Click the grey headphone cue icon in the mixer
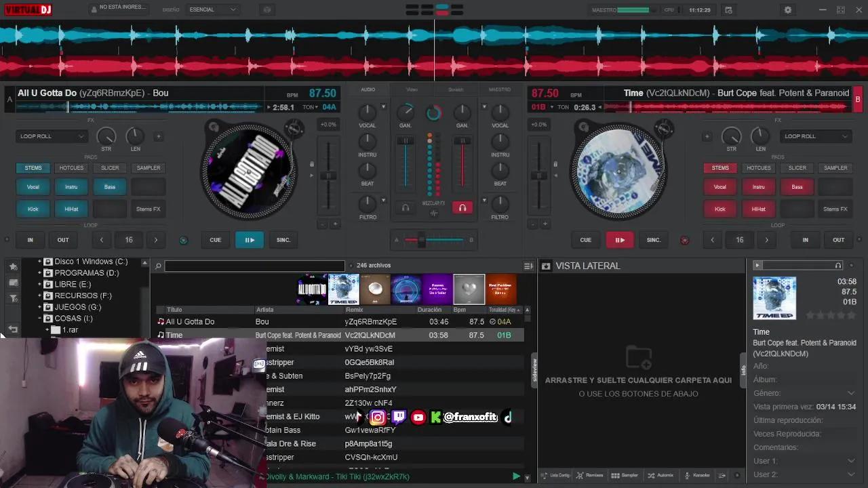 click(406, 208)
